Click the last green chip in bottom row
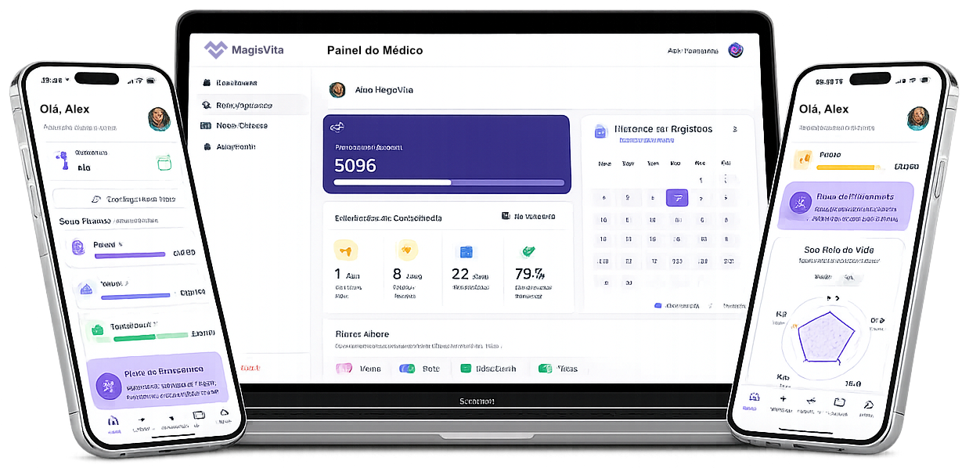This screenshot has width=980, height=468. 558,368
